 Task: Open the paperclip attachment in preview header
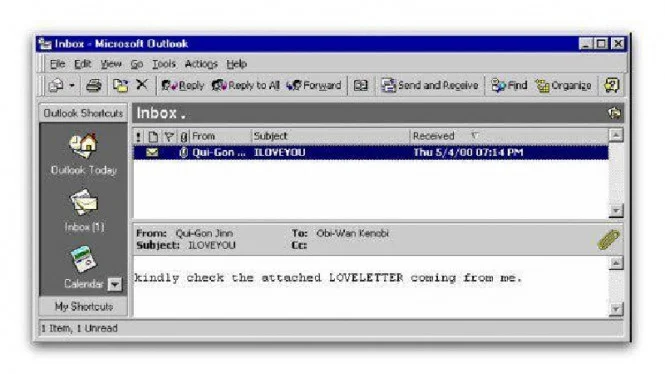click(609, 240)
